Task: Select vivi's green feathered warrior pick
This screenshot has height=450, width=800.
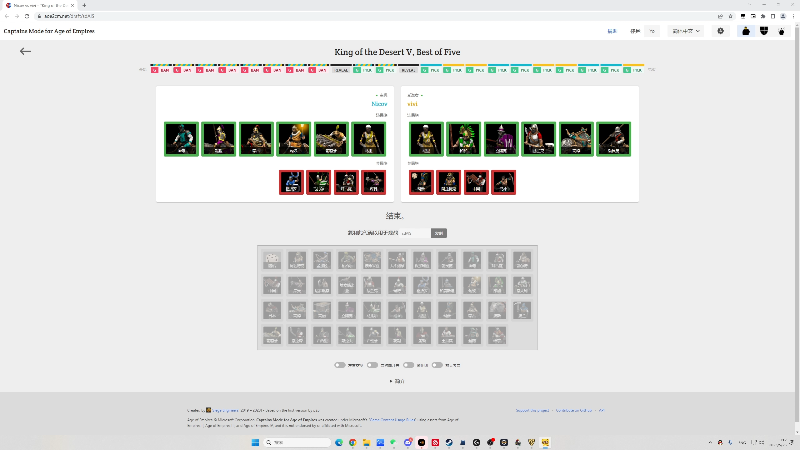Action: (x=463, y=139)
